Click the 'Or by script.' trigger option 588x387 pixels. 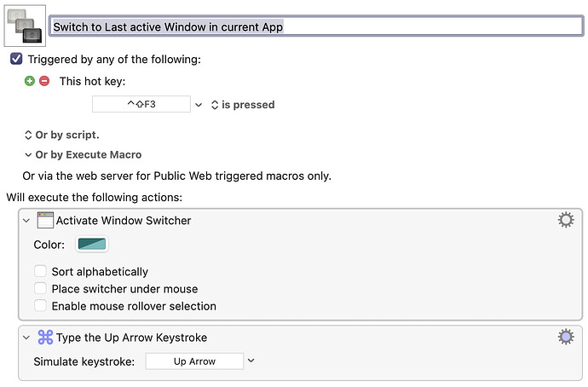[x=61, y=135]
